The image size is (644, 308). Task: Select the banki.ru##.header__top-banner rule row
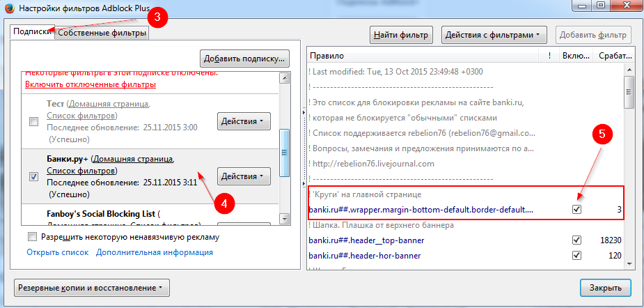pyautogui.click(x=465, y=240)
